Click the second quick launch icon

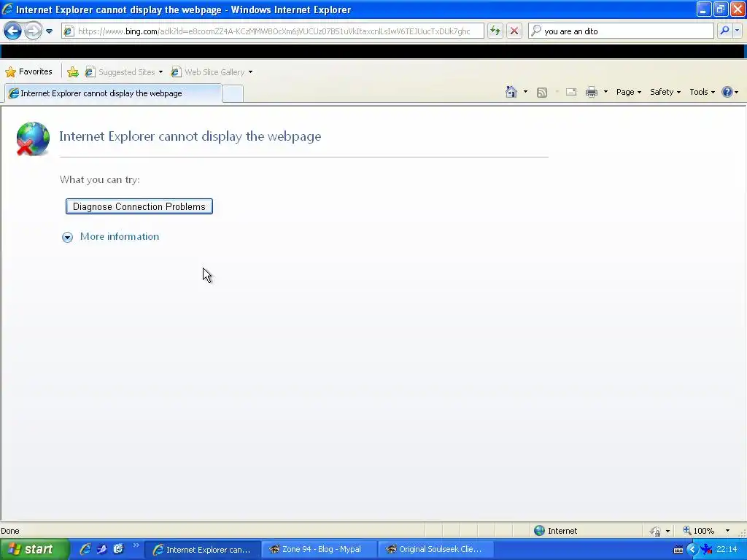(x=102, y=549)
